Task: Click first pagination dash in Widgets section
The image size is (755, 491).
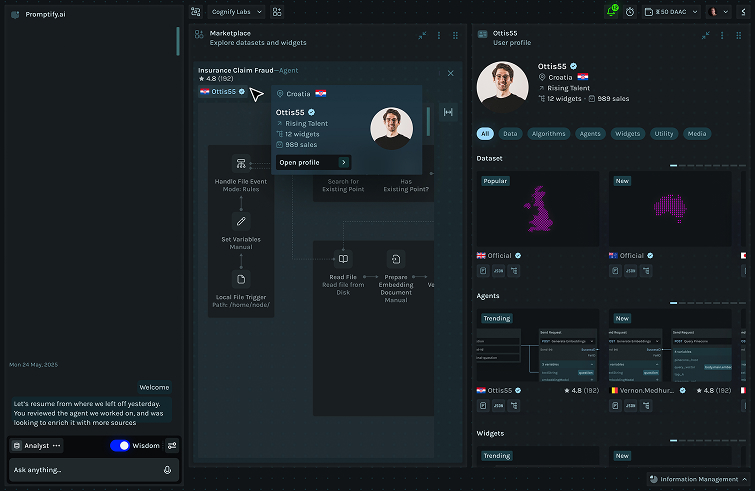Action: [674, 440]
